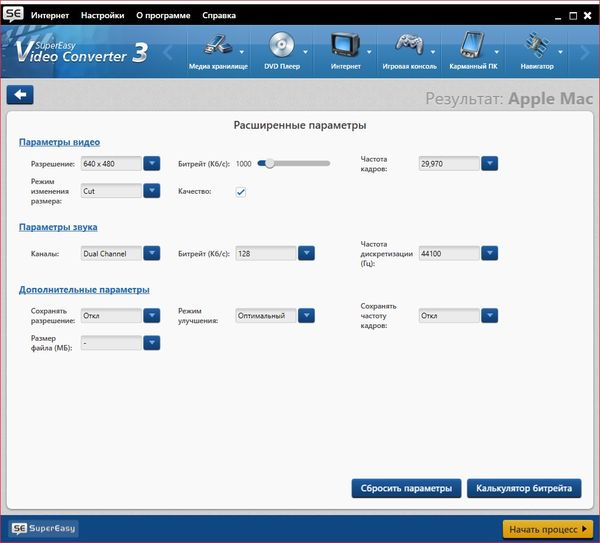Screen dimensions: 600x543
Task: Open the Режим улучшения Оптимальный dropdown
Action: pos(307,316)
